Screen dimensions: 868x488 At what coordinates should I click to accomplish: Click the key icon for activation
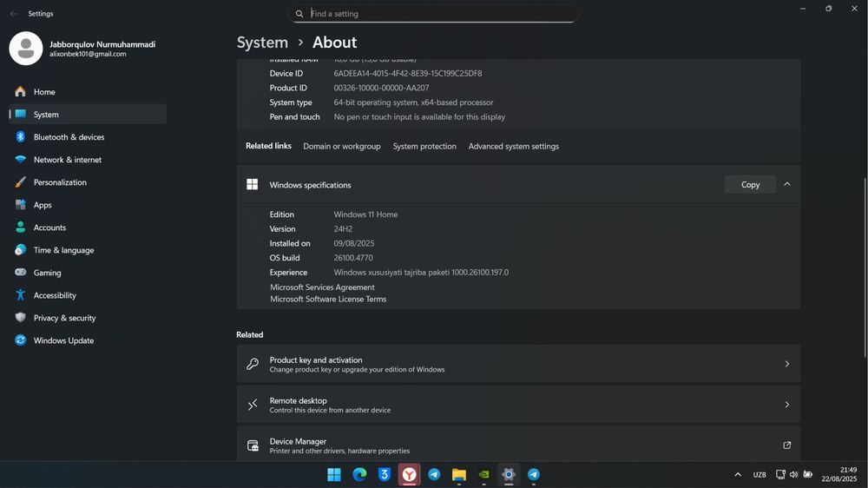click(x=253, y=364)
